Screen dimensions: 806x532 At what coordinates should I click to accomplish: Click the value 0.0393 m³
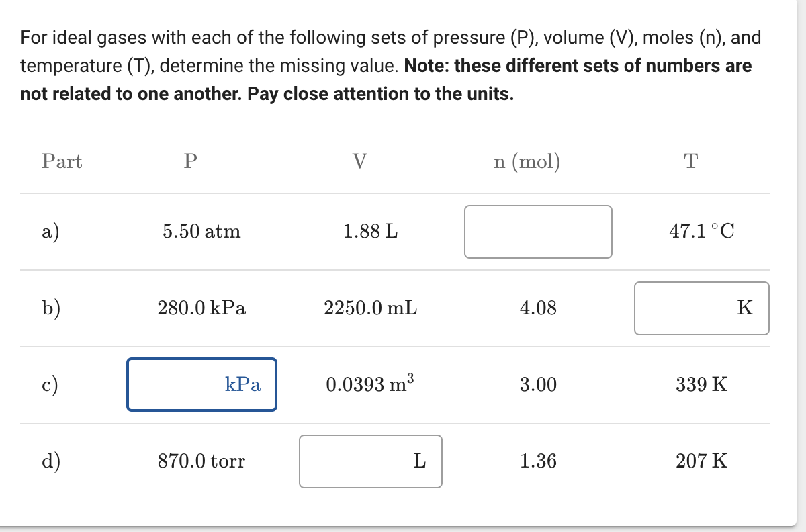coord(369,384)
